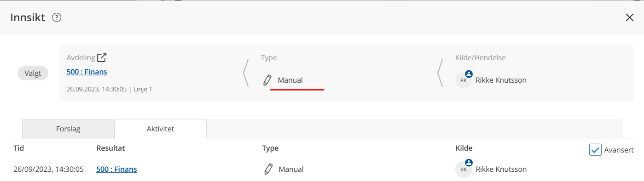
Task: Uncheck the Avansert checkbox
Action: pos(596,150)
